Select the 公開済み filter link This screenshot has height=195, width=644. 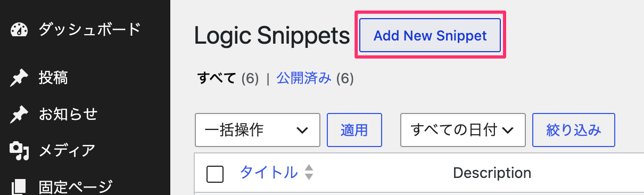[x=304, y=79]
